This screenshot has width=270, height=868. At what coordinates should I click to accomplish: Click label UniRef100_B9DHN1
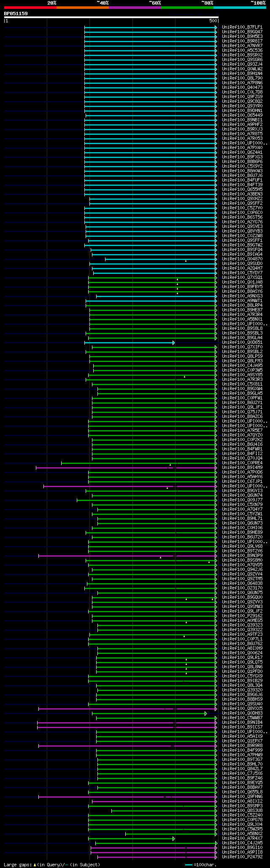(x=242, y=111)
